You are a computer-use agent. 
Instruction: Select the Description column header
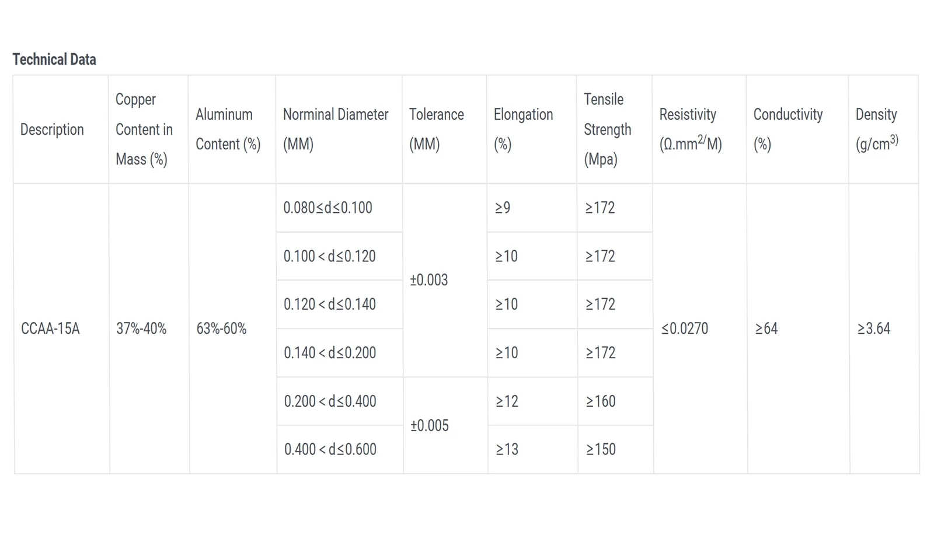point(61,129)
